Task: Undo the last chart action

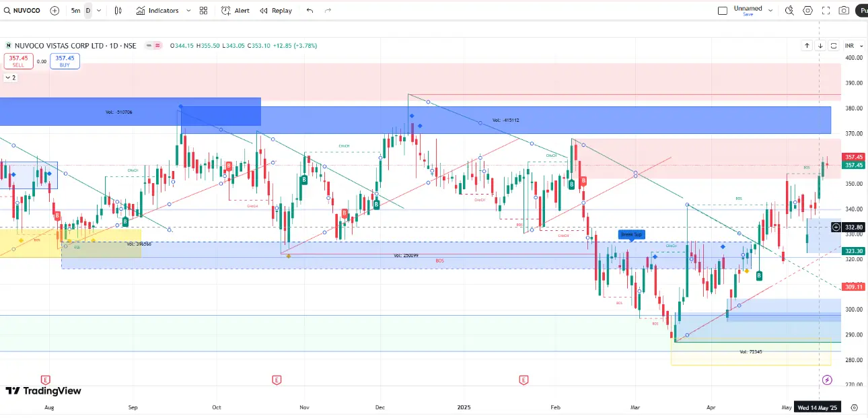Action: tap(310, 11)
